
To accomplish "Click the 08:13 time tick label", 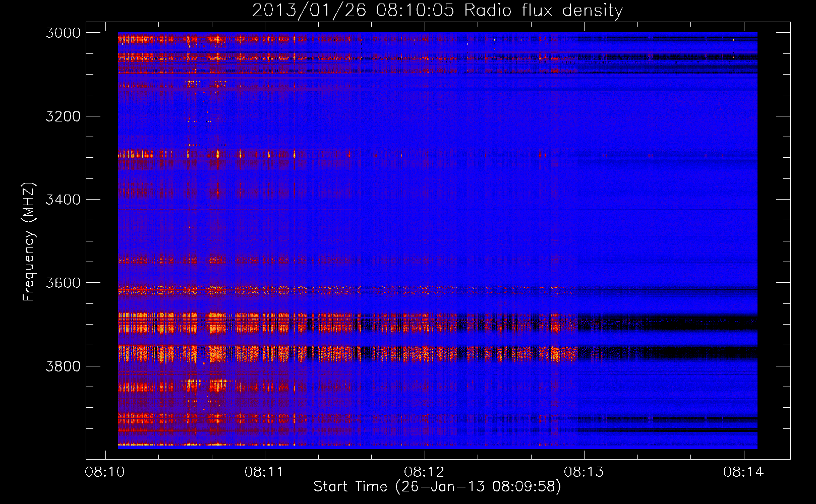I will coord(584,472).
